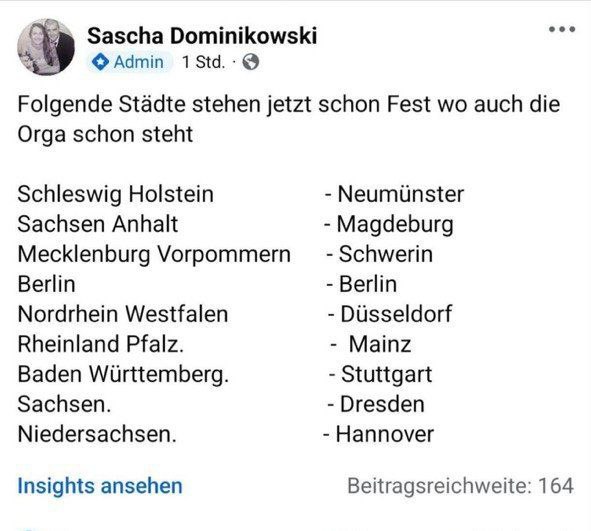Image resolution: width=591 pixels, height=531 pixels.
Task: Click the blue Admin badge icon
Action: [x=100, y=62]
